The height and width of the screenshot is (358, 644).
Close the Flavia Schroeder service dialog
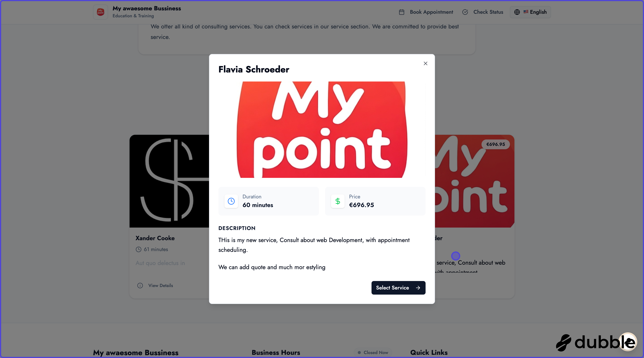(x=425, y=63)
